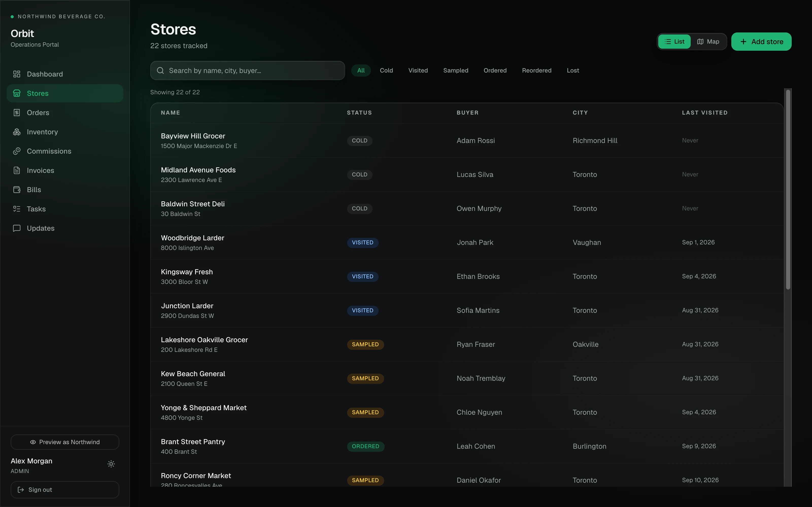
Task: Toggle light theme with the sun icon
Action: (x=111, y=464)
